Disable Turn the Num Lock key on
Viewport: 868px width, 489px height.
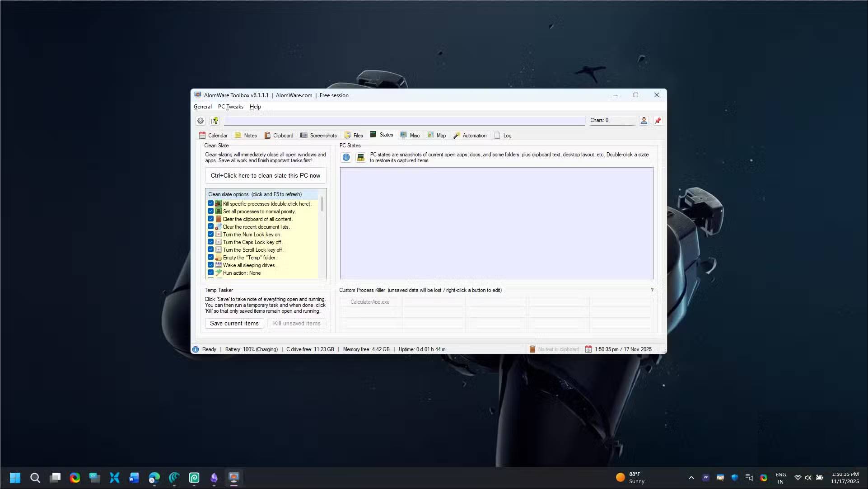[x=210, y=235]
